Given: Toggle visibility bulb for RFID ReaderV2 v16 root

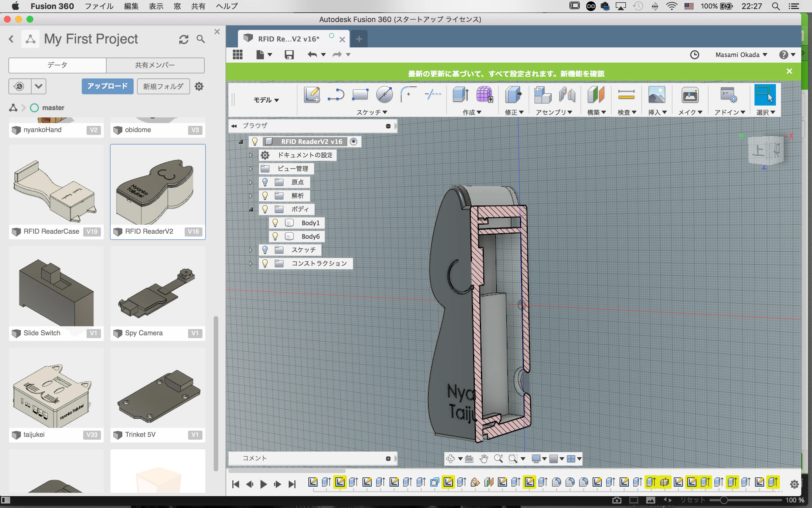Looking at the screenshot, I should click(255, 141).
